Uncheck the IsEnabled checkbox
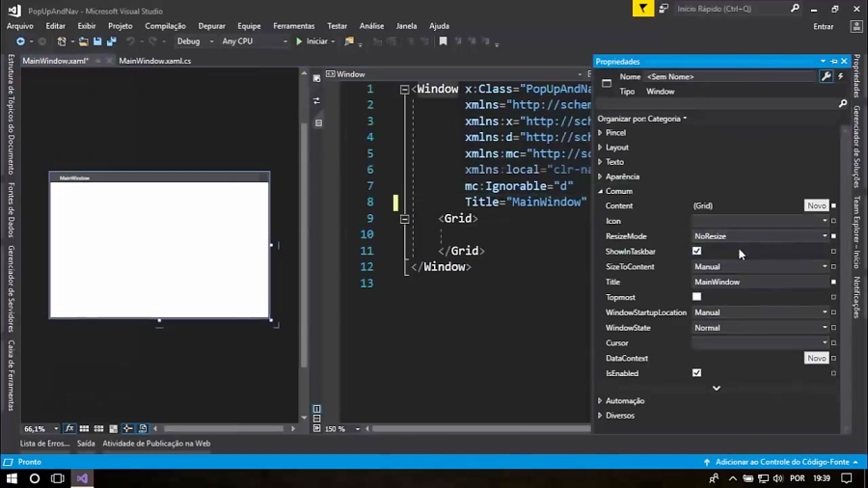 696,373
